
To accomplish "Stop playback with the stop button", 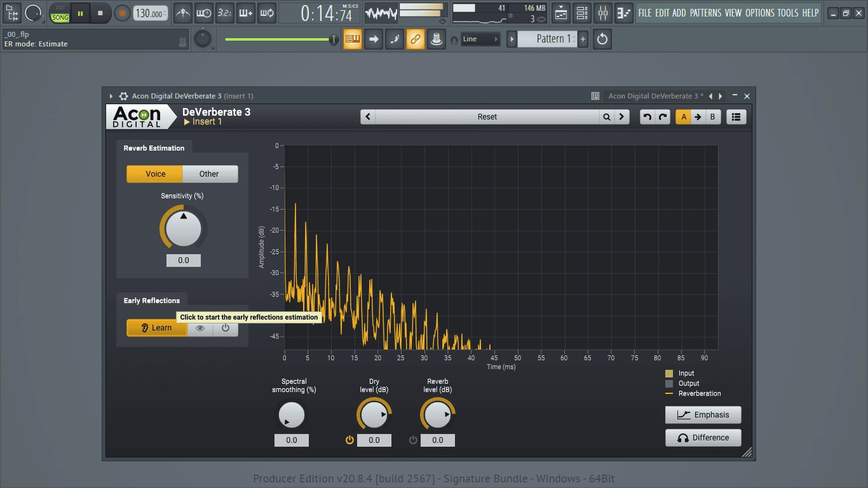I will click(x=100, y=13).
